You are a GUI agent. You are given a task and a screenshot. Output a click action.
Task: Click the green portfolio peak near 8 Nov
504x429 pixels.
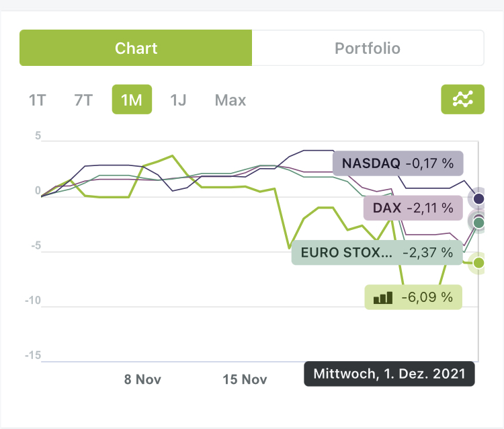tap(173, 156)
